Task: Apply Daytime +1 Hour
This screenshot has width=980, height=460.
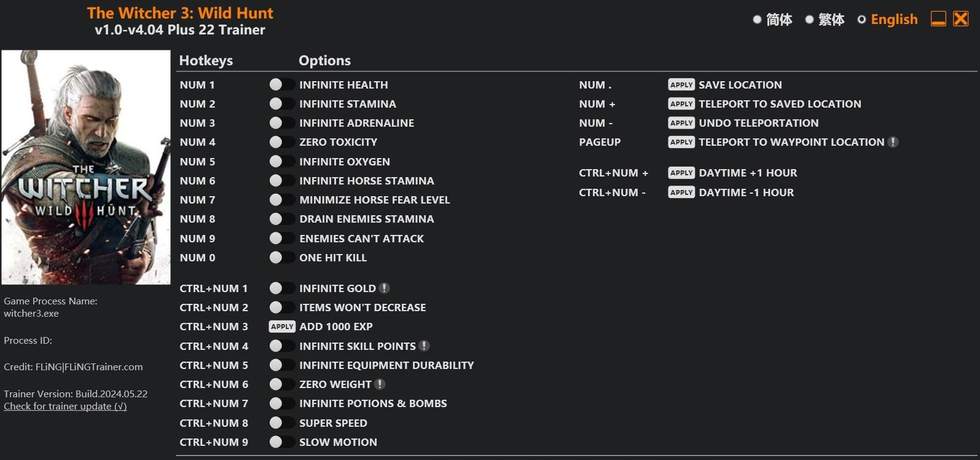Action: [681, 173]
